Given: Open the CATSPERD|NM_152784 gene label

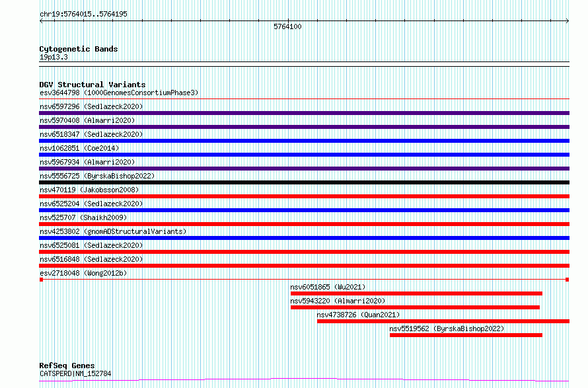Looking at the screenshot, I should click(x=75, y=373).
